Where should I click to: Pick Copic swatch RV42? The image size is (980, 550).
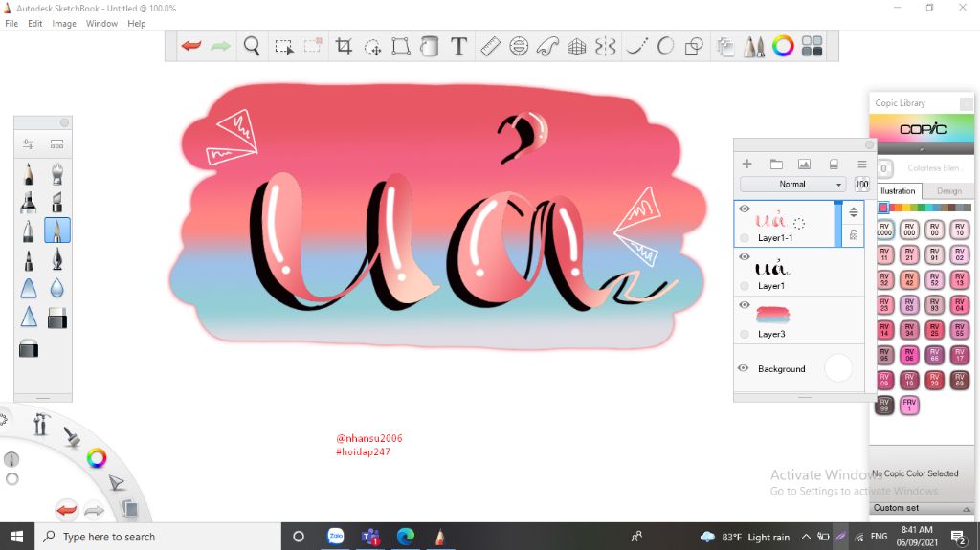(x=909, y=279)
